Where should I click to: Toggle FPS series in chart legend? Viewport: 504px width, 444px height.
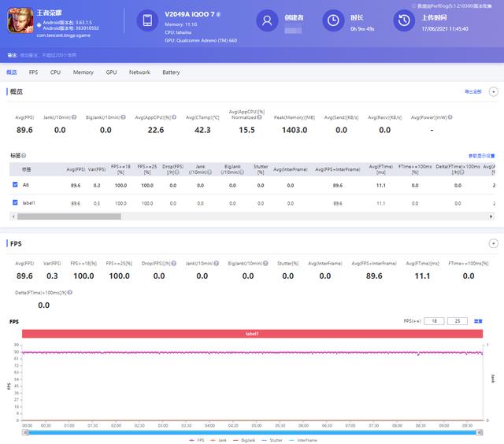(197, 440)
